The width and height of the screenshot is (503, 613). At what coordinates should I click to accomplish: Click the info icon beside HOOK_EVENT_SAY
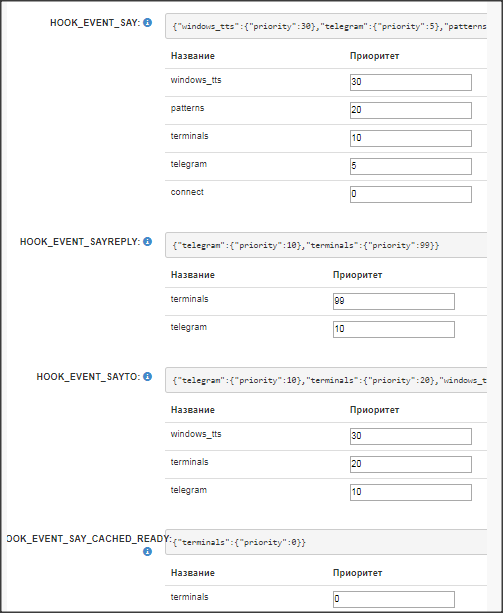(147, 23)
